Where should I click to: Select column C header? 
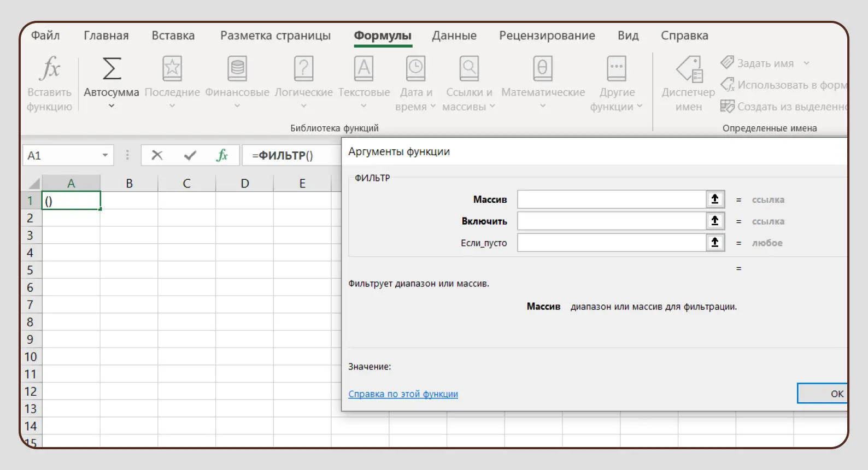[186, 183]
